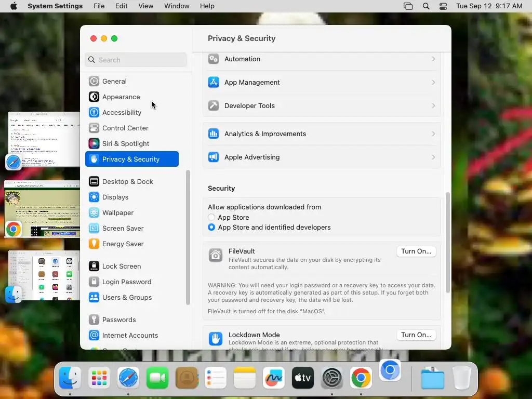532x399 pixels.
Task: Open Users & Groups sidebar icon
Action: (94, 298)
